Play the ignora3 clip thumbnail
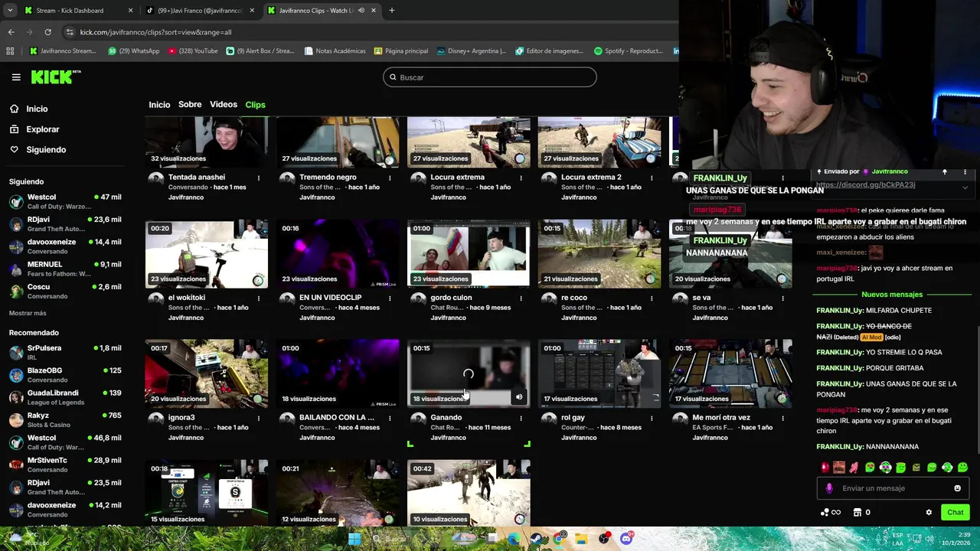This screenshot has height=551, width=980. pyautogui.click(x=207, y=373)
